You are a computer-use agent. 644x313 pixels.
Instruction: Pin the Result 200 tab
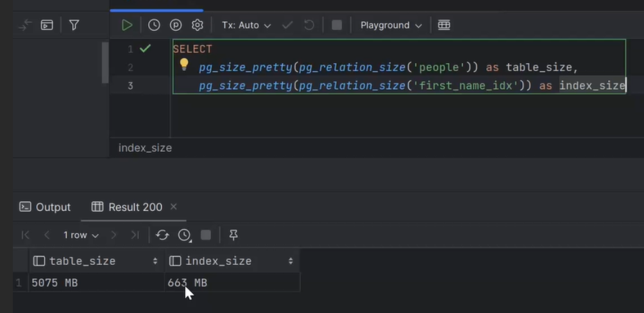click(233, 235)
